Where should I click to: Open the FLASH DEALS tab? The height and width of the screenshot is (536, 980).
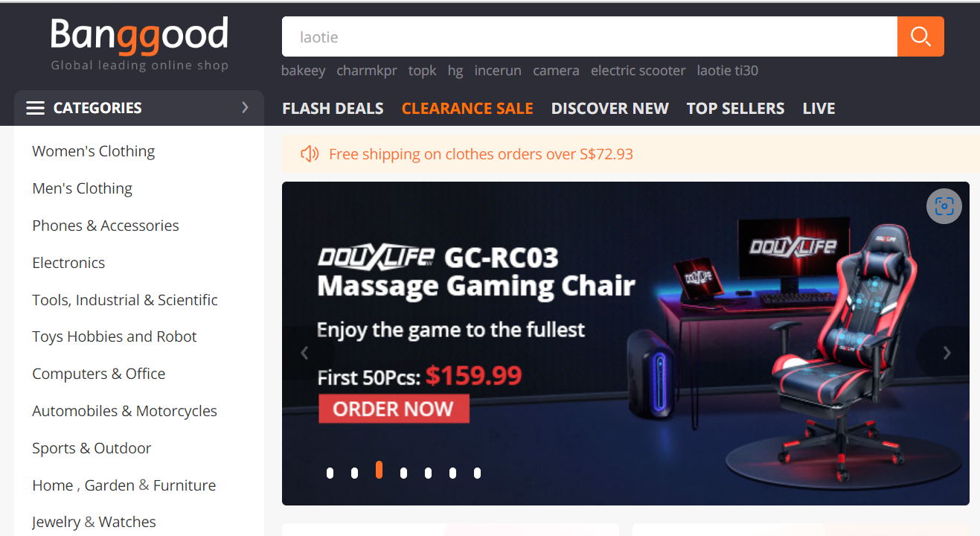coord(333,109)
